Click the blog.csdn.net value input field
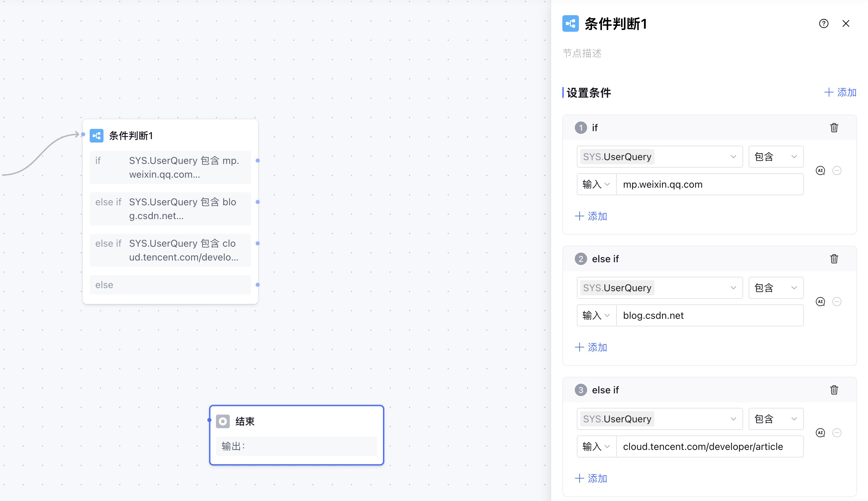Viewport: 868px width, 501px height. (x=709, y=315)
